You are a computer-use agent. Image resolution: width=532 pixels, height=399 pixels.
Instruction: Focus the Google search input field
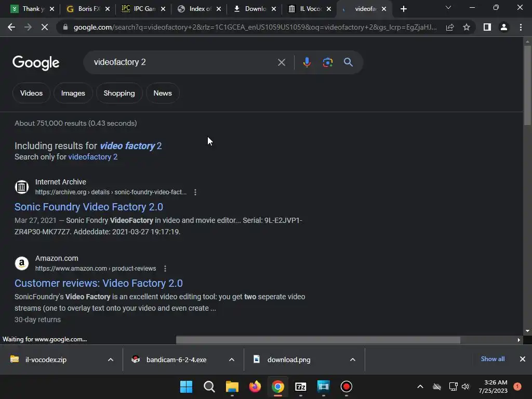[183, 62]
